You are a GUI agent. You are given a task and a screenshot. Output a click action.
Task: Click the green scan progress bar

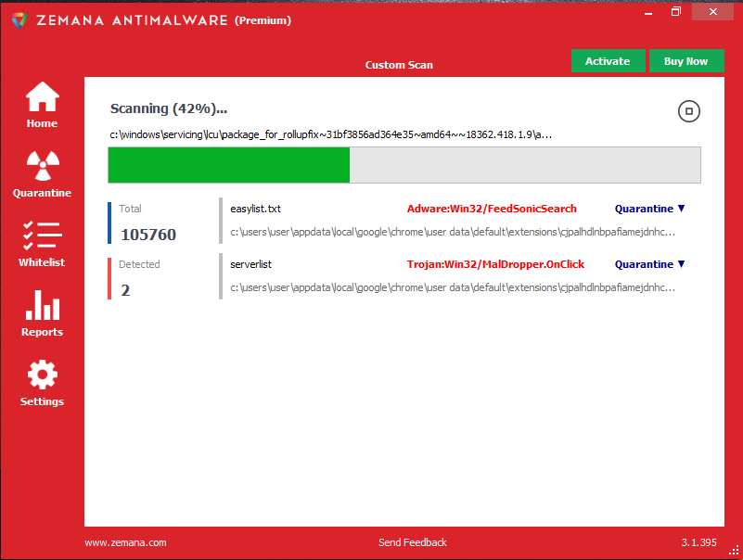[404, 165]
